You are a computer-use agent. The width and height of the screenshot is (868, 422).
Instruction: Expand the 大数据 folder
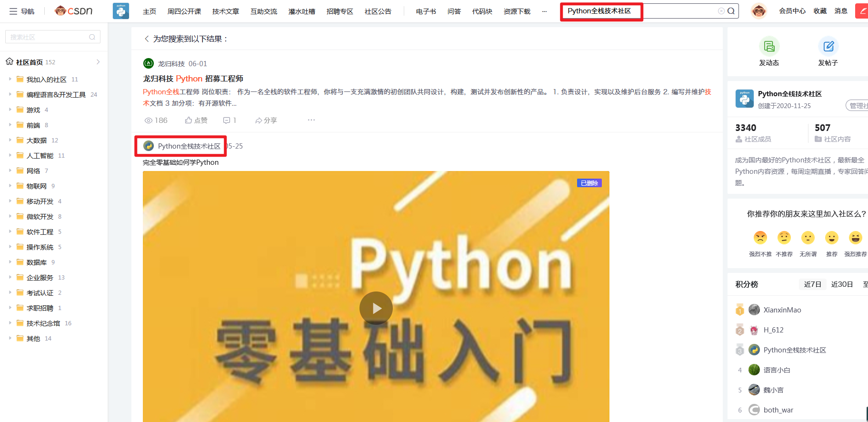[10, 140]
